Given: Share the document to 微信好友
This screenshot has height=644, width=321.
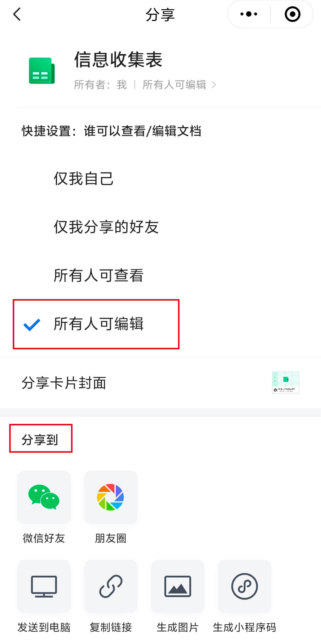Looking at the screenshot, I should pyautogui.click(x=44, y=497).
